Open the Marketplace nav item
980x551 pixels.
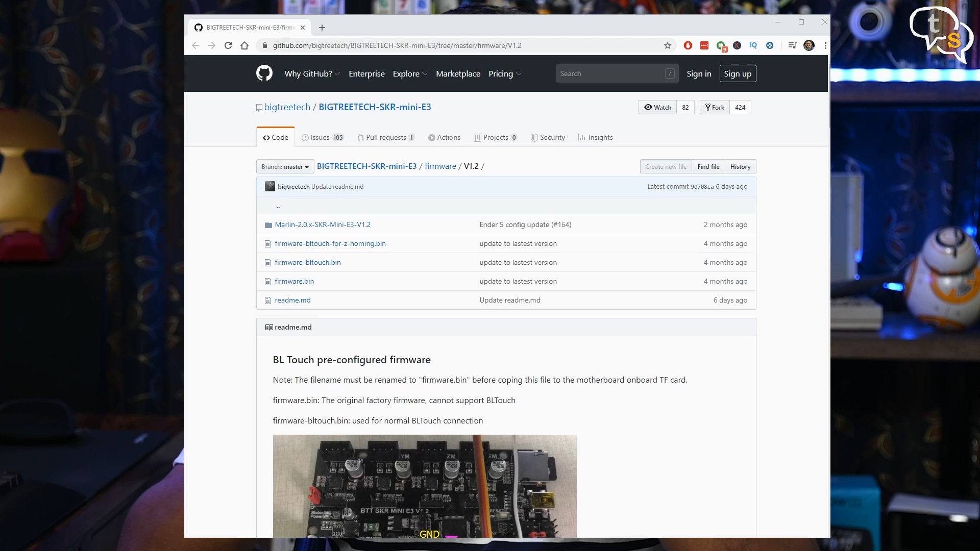point(458,73)
